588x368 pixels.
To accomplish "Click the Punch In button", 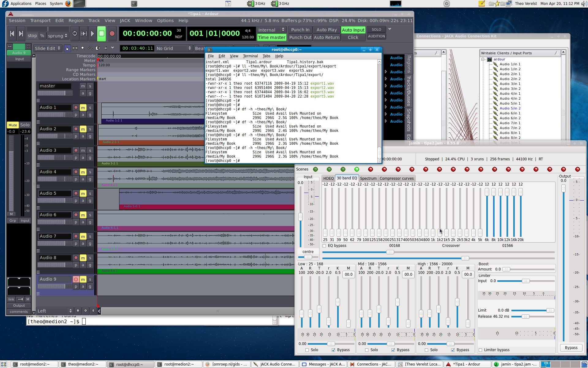I will tap(300, 30).
